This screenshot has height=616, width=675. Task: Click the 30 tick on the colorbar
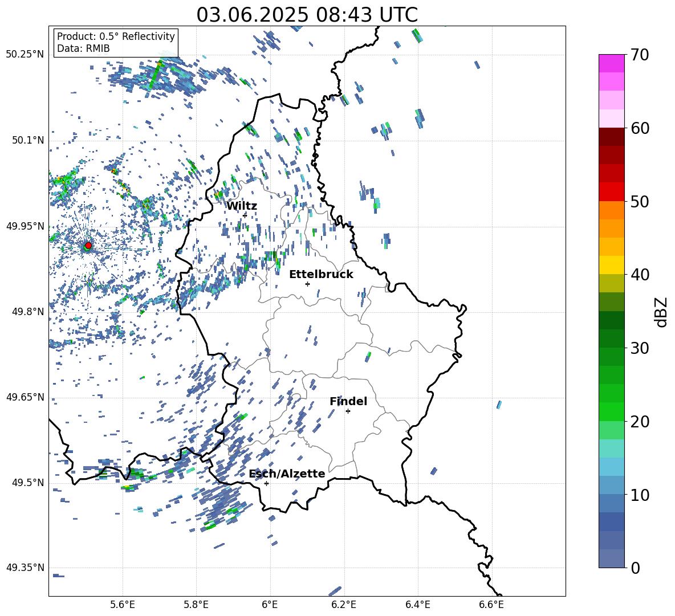pos(640,348)
